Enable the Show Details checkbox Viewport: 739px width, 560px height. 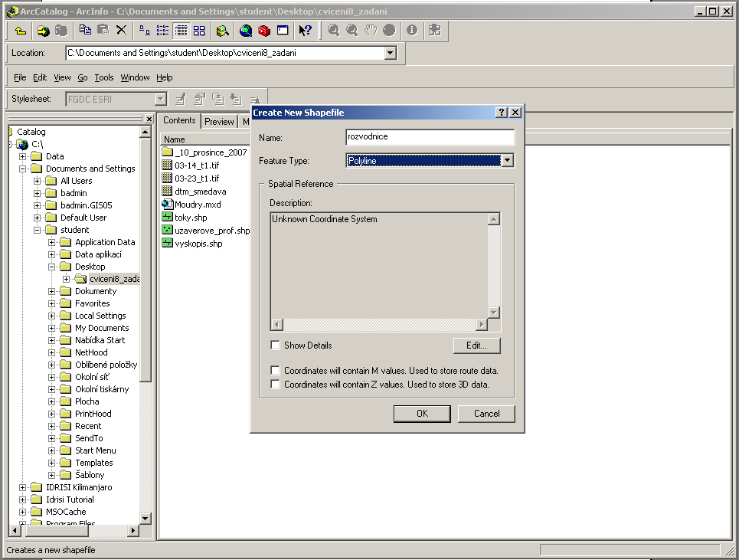click(x=275, y=345)
